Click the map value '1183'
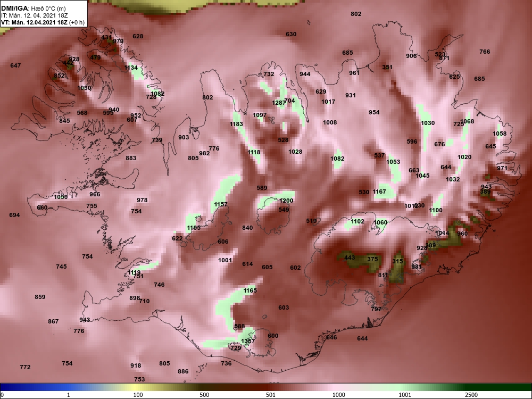Viewport: 532px width, 399px height. tap(236, 124)
